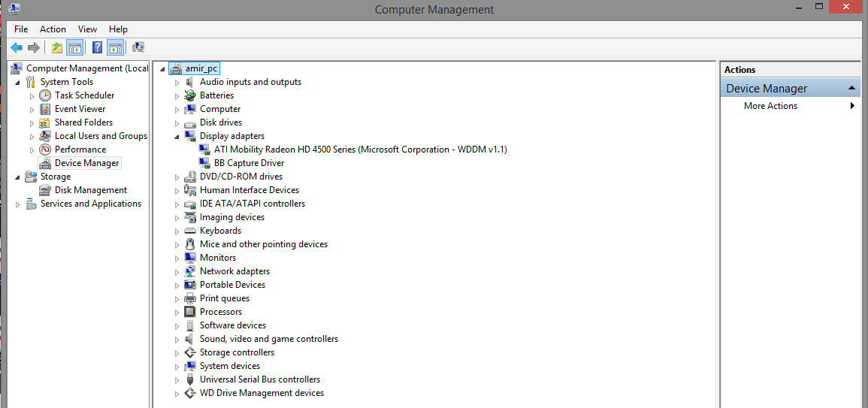Select Disk Management in left tree

[x=91, y=190]
